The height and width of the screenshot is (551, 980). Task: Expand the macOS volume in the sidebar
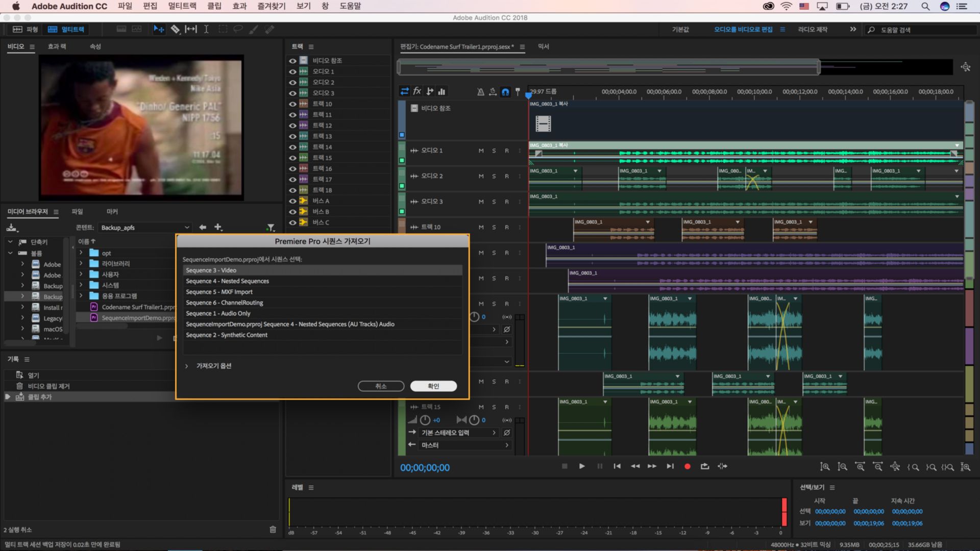(x=22, y=329)
